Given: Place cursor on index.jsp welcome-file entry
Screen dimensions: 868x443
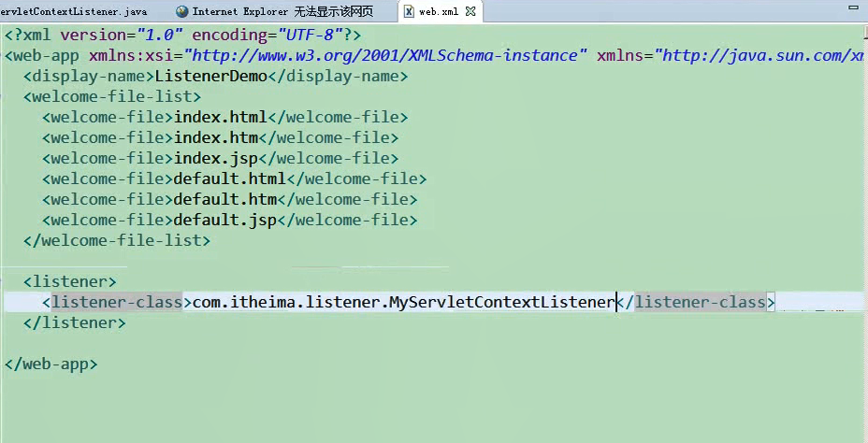Looking at the screenshot, I should (216, 158).
